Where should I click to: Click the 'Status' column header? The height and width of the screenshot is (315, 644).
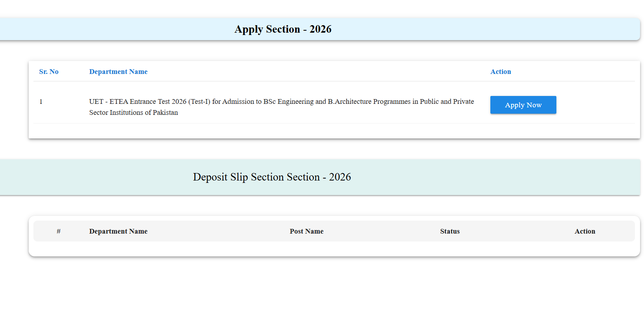(450, 231)
